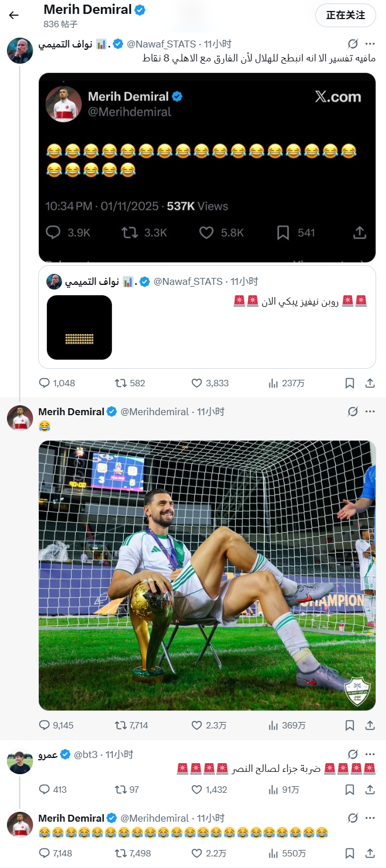Share the last Demiral post with 550万 views
386x868 pixels.
[370, 853]
